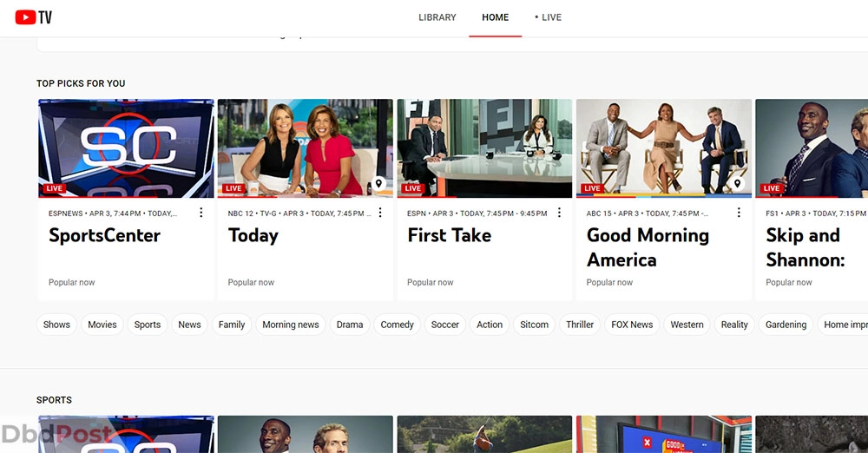Open the Today show thumbnail
Image resolution: width=868 pixels, height=453 pixels.
click(x=305, y=148)
